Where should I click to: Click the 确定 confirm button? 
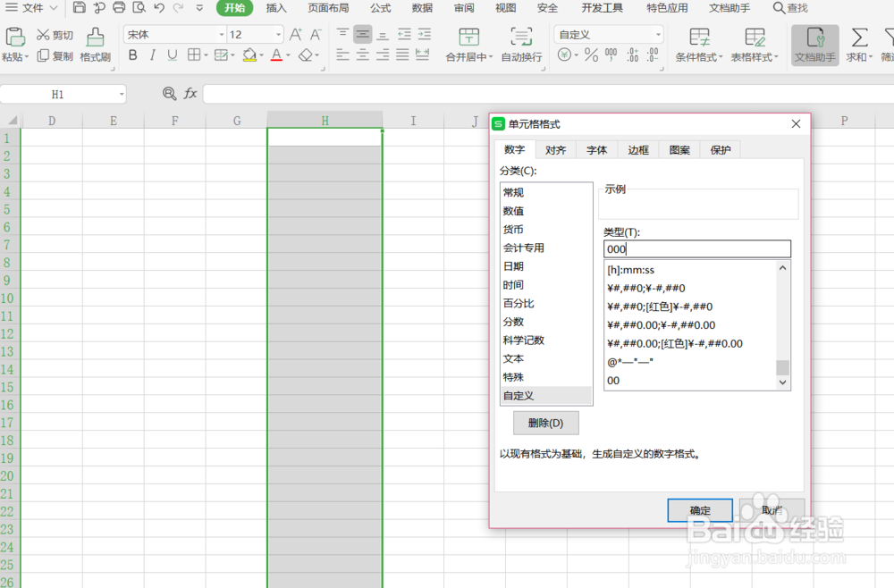(700, 510)
